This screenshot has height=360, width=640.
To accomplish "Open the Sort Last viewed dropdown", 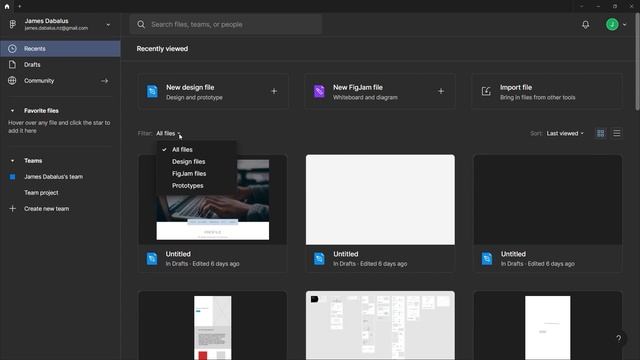I will [565, 133].
